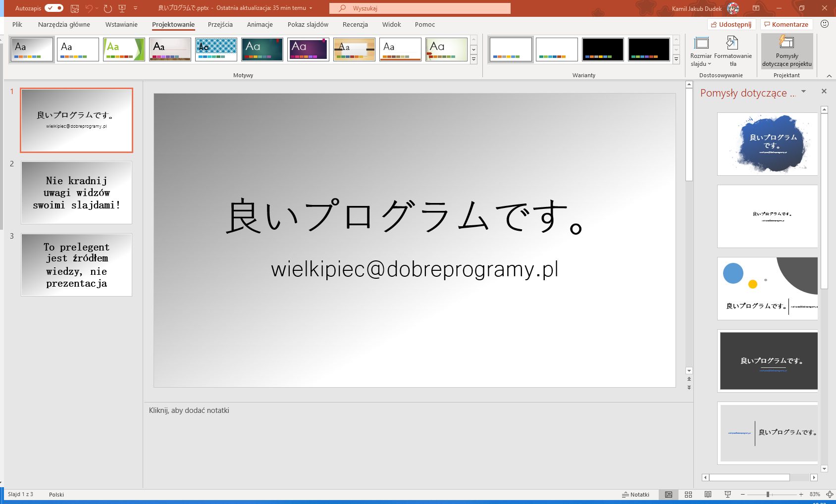
Task: Open the Widok tab
Action: (x=392, y=24)
